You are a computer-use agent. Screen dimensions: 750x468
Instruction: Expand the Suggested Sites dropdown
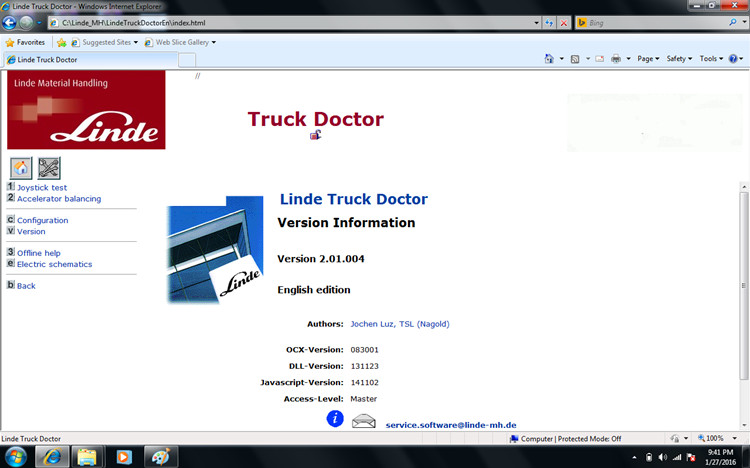tap(135, 43)
